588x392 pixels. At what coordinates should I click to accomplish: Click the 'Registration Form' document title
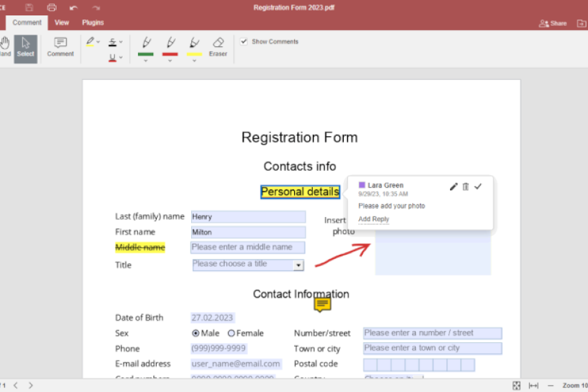click(x=300, y=137)
